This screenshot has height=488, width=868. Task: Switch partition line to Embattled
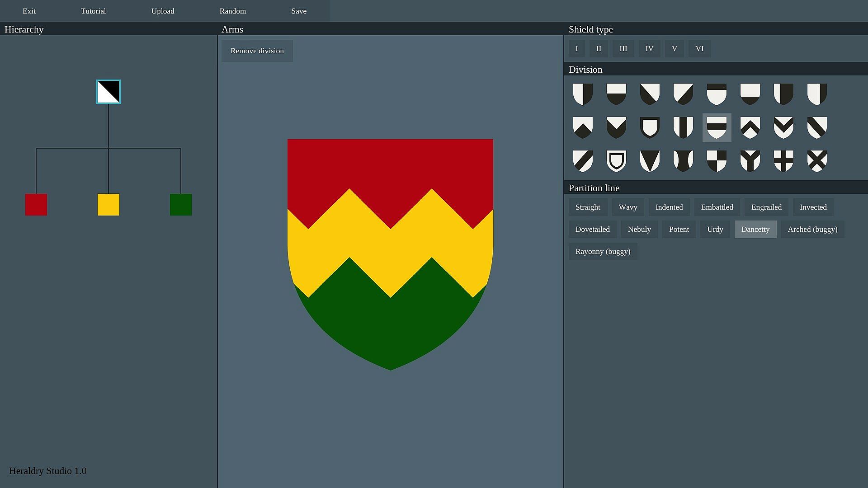[x=717, y=207]
